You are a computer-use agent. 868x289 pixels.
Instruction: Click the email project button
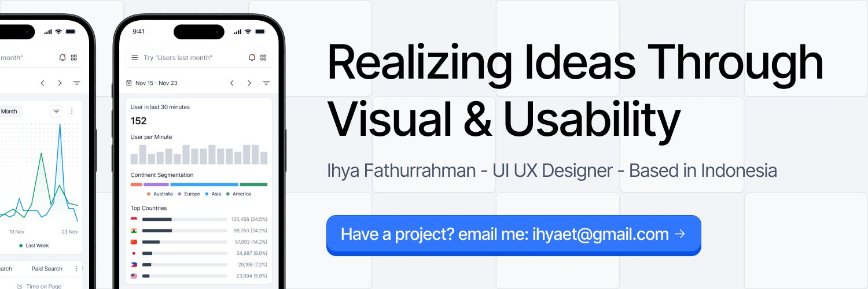click(514, 234)
